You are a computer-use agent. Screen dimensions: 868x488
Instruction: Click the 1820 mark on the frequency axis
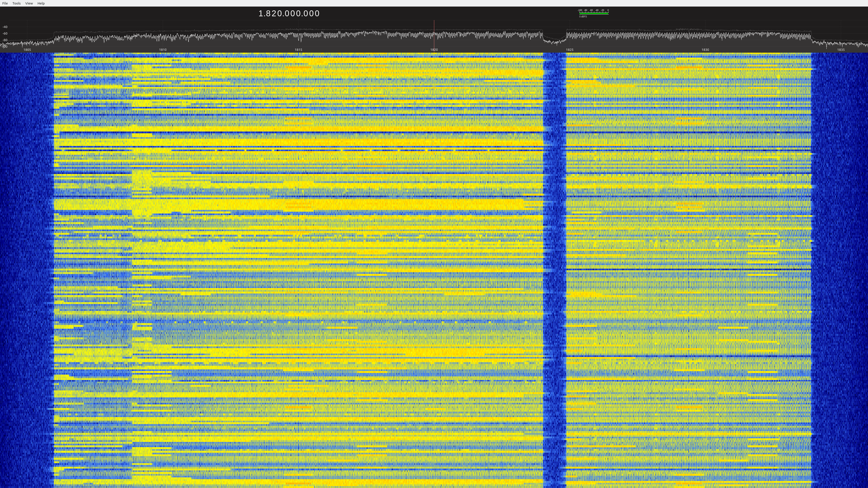click(x=434, y=49)
